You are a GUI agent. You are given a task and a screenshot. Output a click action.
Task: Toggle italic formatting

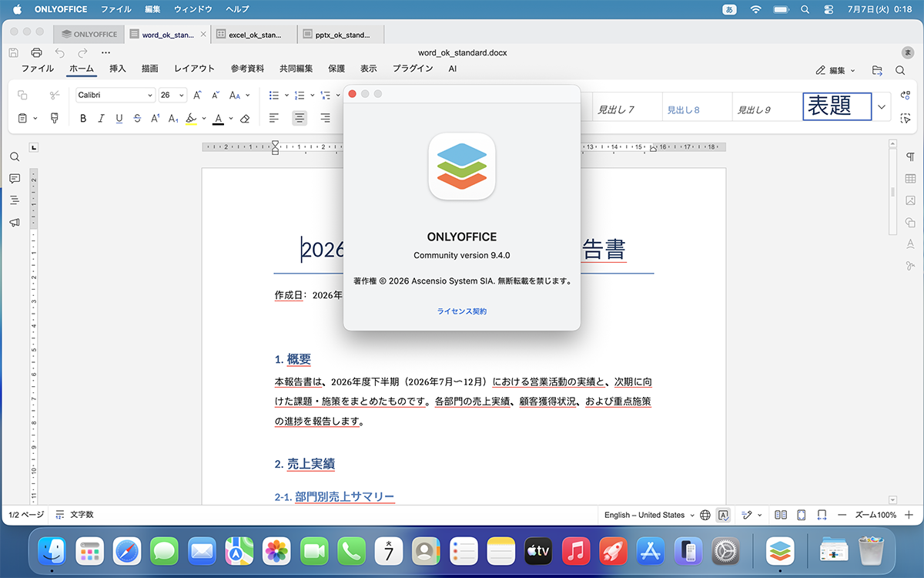pyautogui.click(x=101, y=119)
